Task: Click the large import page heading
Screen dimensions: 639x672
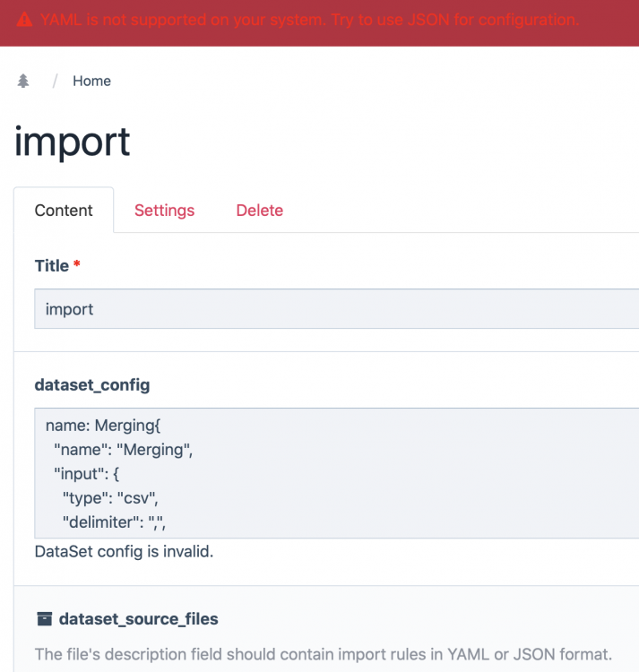Action: pyautogui.click(x=73, y=142)
